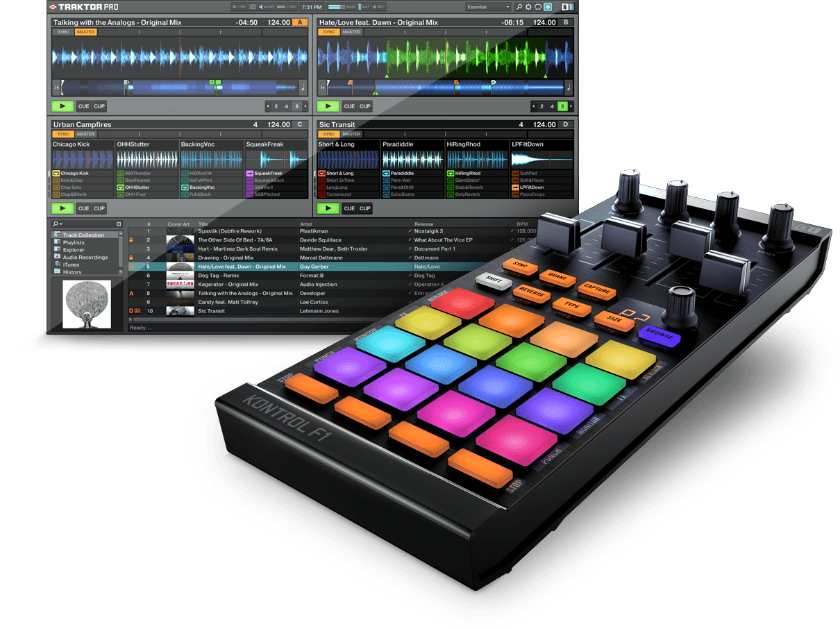Click CUE on Deck A

point(83,106)
